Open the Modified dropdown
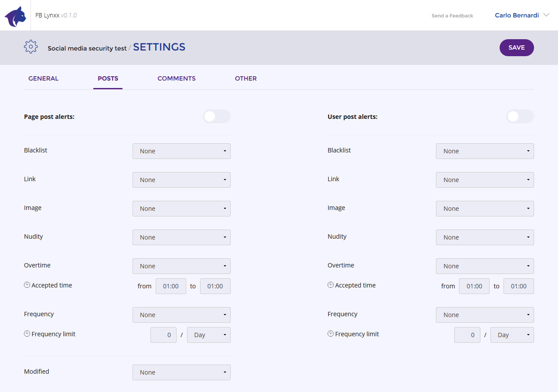This screenshot has width=558, height=392. click(x=181, y=372)
